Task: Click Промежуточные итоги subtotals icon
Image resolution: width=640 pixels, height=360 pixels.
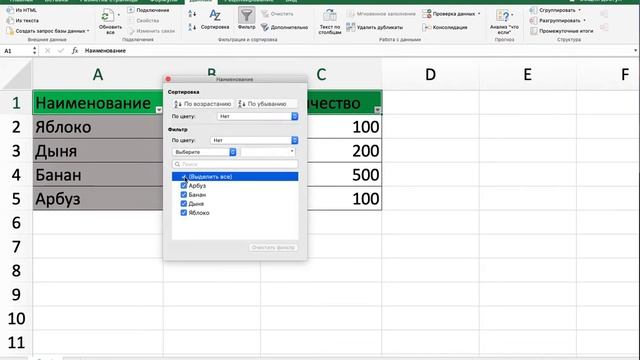Action: pos(533,31)
